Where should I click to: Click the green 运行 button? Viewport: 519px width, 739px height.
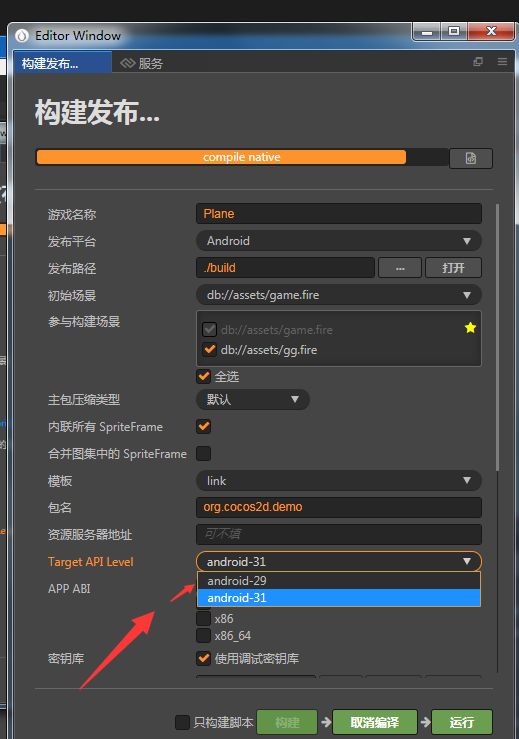[x=461, y=722]
